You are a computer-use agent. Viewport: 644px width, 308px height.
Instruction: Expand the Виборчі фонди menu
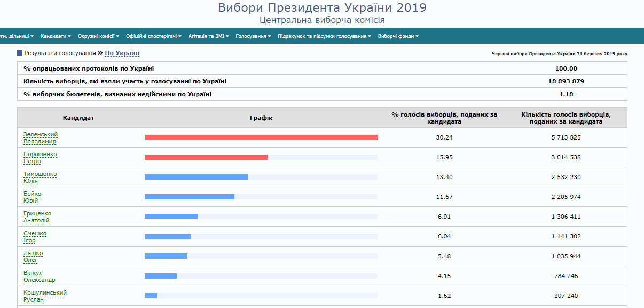click(x=398, y=36)
